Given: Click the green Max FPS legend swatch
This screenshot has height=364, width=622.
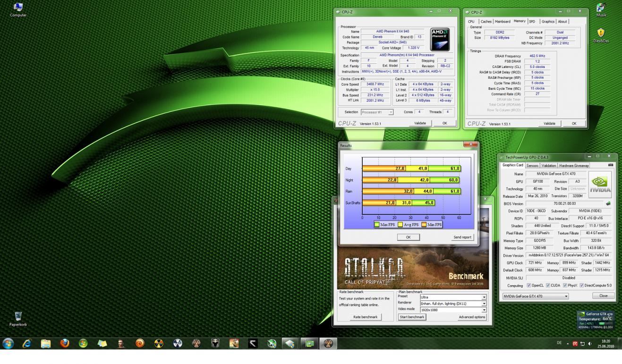Looking at the screenshot, I should click(x=377, y=225).
